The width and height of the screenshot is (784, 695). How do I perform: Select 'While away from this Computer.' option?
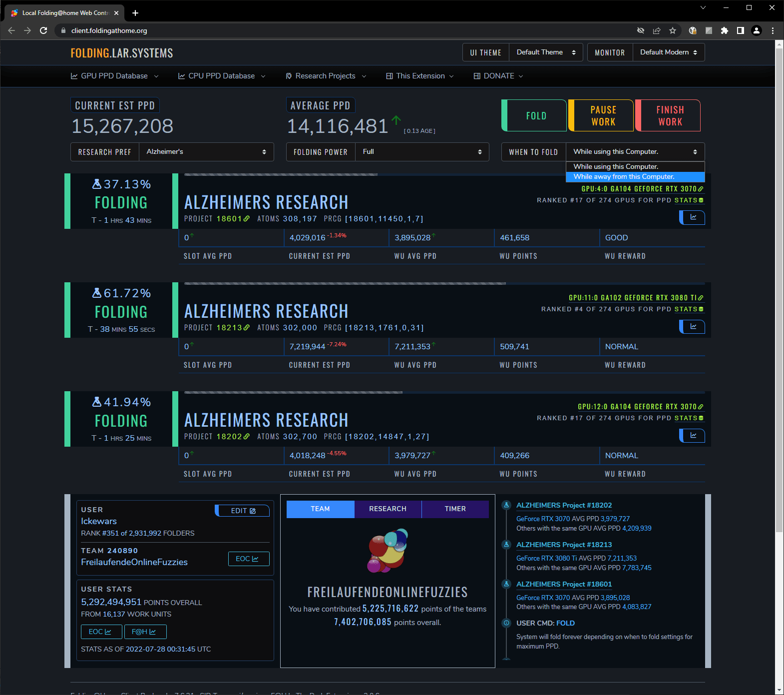coord(635,177)
